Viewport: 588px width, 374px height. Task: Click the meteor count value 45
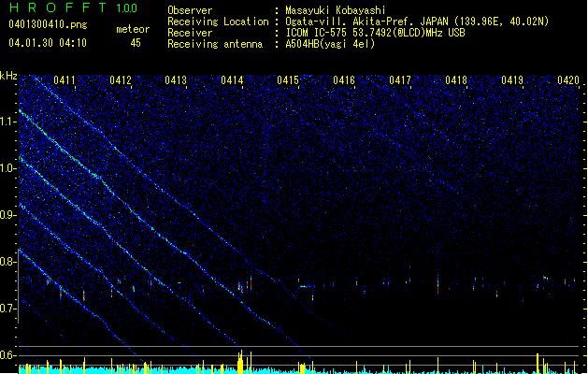click(136, 43)
